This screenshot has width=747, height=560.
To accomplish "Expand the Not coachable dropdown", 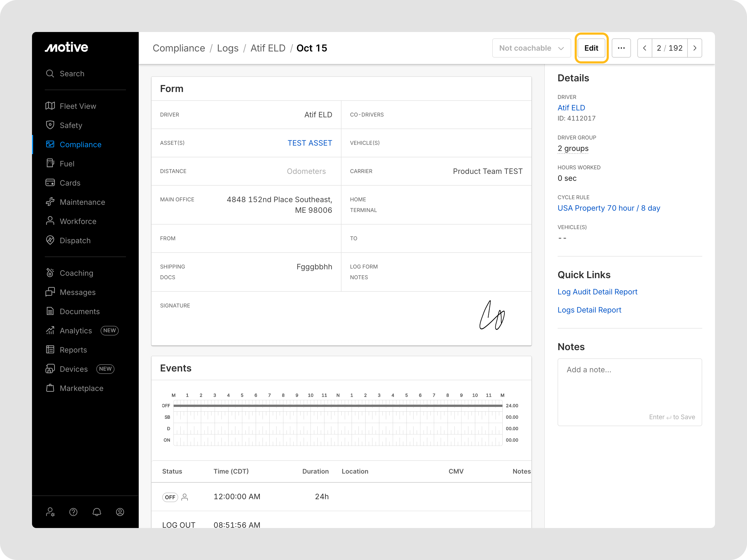I will click(x=531, y=48).
